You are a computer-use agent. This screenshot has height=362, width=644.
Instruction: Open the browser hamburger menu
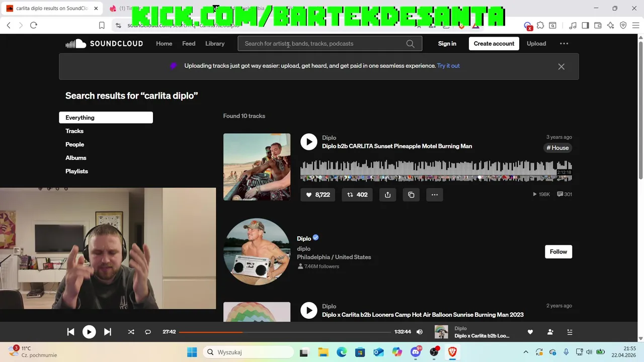tap(635, 25)
